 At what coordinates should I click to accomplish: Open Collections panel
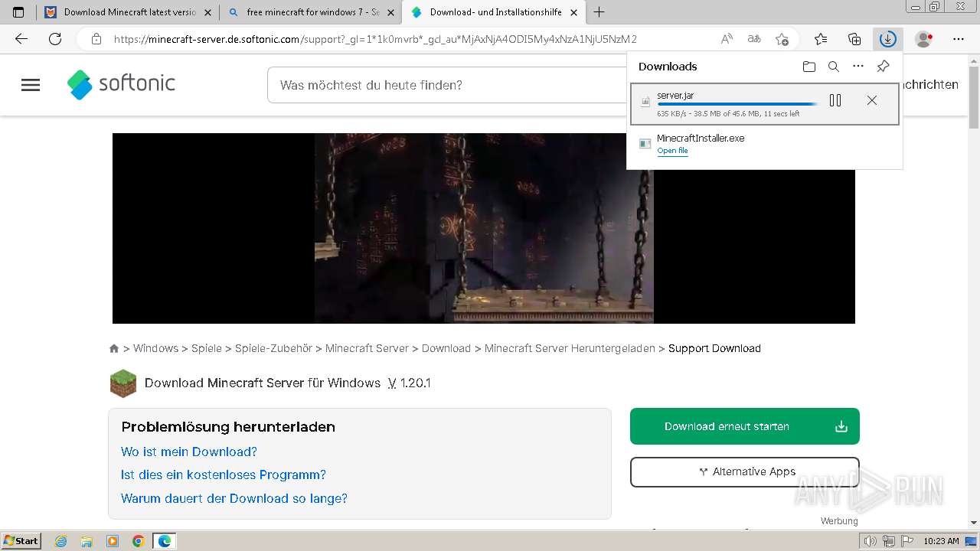pos(854,39)
